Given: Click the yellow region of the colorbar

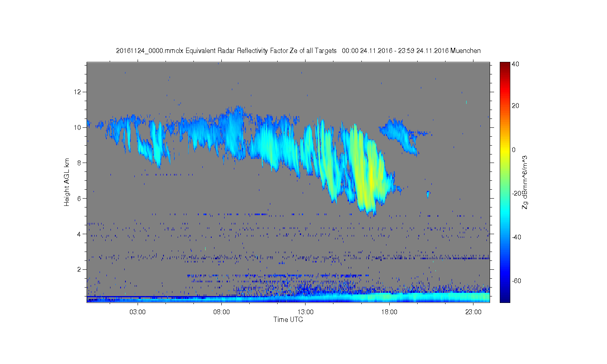Looking at the screenshot, I should click(505, 150).
